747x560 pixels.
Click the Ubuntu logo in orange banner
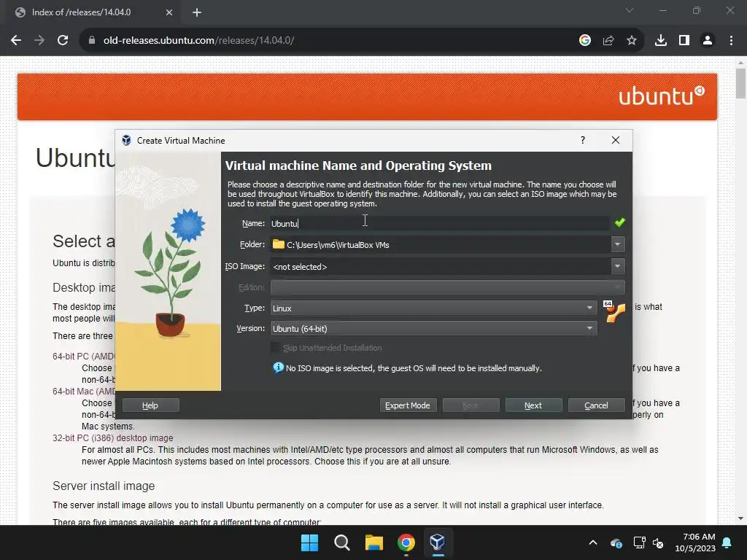tap(662, 96)
